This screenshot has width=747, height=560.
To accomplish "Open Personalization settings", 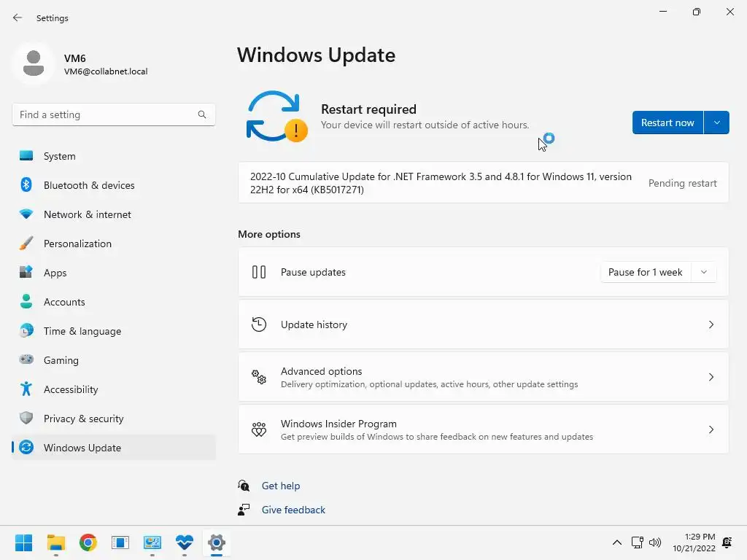I will [x=114, y=243].
